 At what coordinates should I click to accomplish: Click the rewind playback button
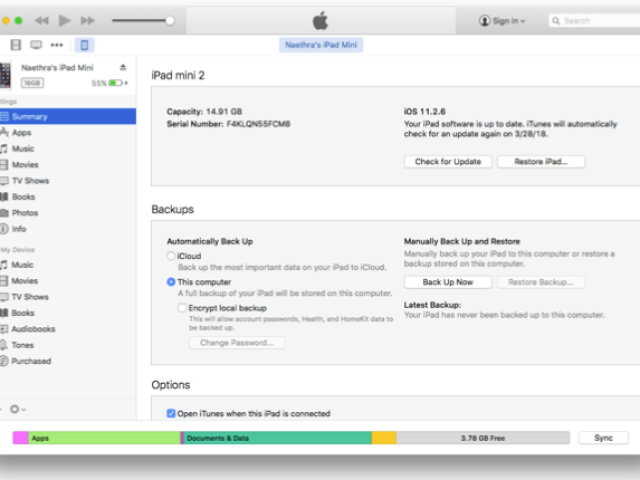pyautogui.click(x=41, y=20)
